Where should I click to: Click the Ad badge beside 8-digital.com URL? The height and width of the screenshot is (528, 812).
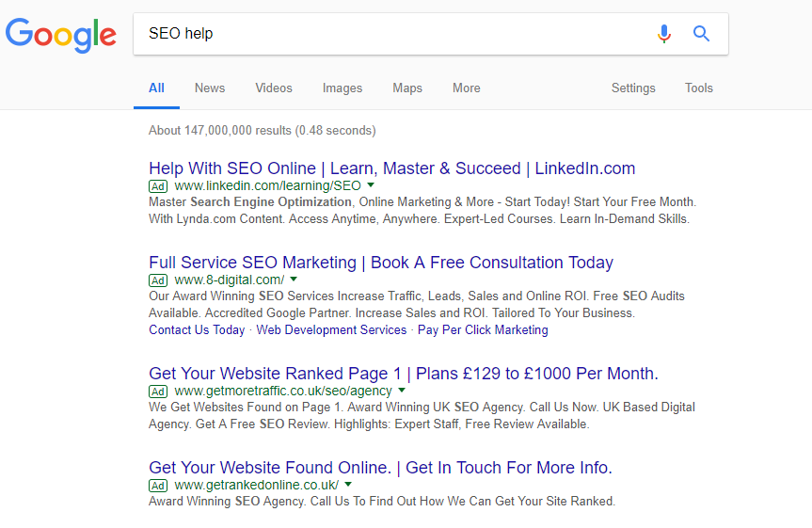(158, 280)
